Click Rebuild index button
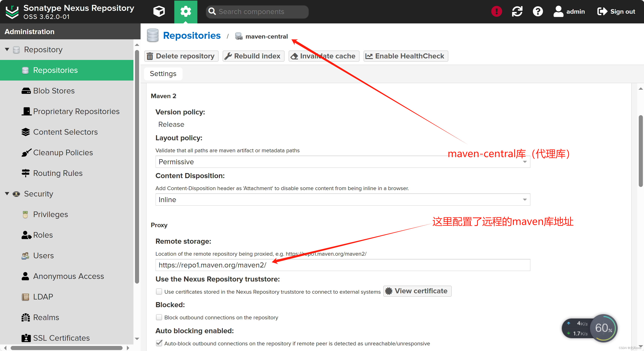This screenshot has height=351, width=644. pyautogui.click(x=254, y=56)
